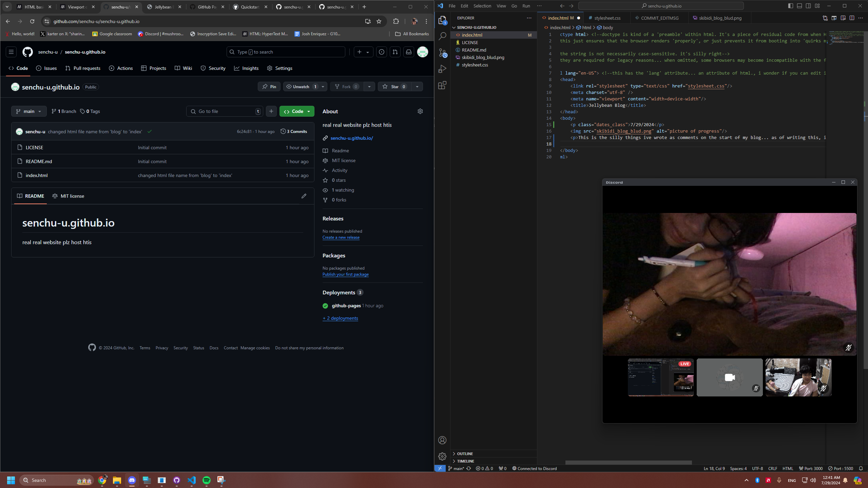The height and width of the screenshot is (488, 868).
Task: Open the Source Control view in VS Code
Action: coord(442,53)
